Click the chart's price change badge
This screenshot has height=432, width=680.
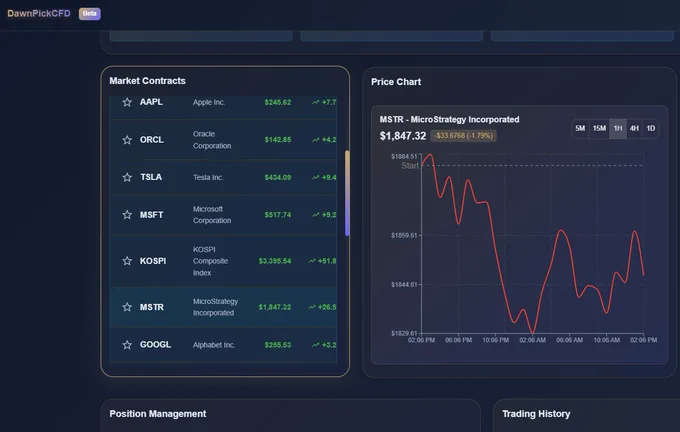point(464,136)
